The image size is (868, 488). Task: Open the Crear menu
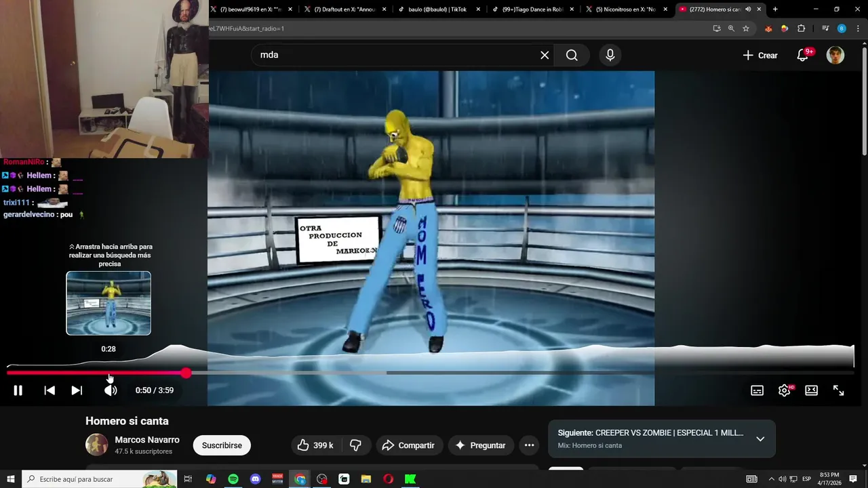(x=760, y=56)
